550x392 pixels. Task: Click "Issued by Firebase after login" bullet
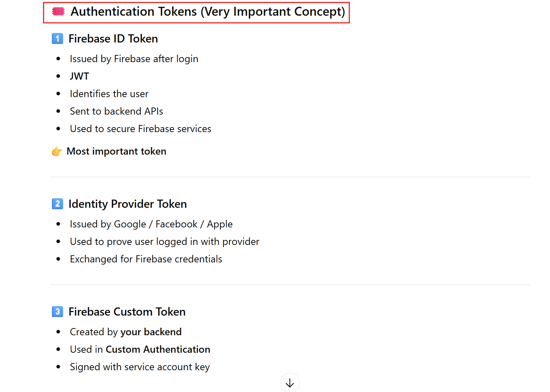pos(134,59)
